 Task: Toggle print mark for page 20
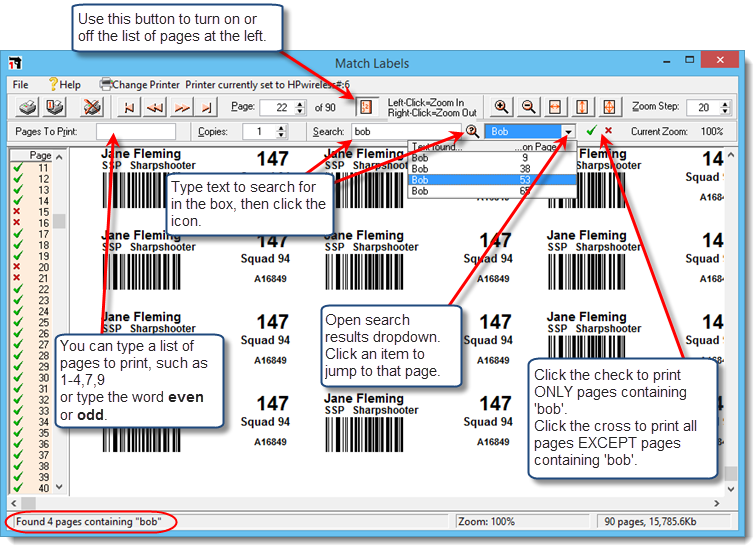tap(17, 267)
